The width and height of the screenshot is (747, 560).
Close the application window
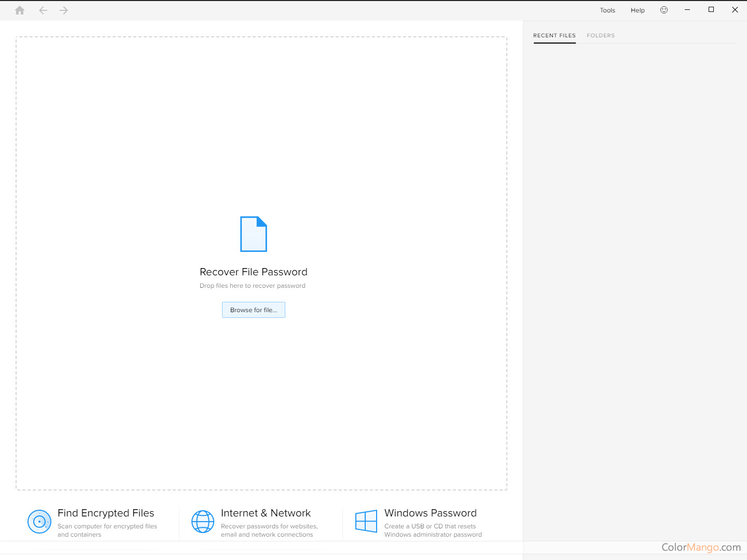pyautogui.click(x=735, y=10)
